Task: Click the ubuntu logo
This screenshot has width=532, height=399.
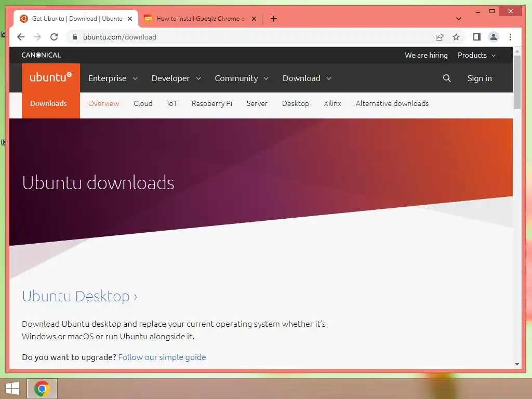Action: tap(51, 77)
